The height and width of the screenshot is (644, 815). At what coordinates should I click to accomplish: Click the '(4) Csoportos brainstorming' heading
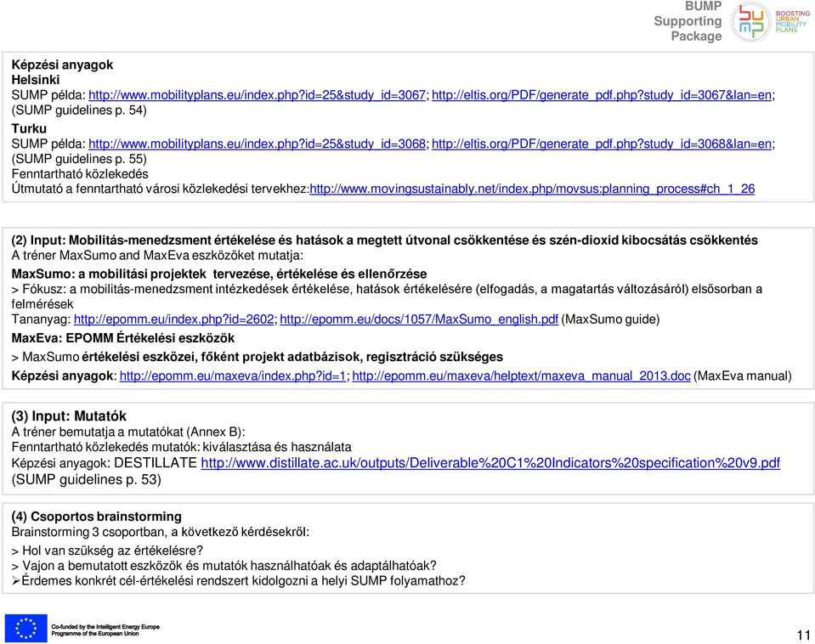[x=97, y=517]
